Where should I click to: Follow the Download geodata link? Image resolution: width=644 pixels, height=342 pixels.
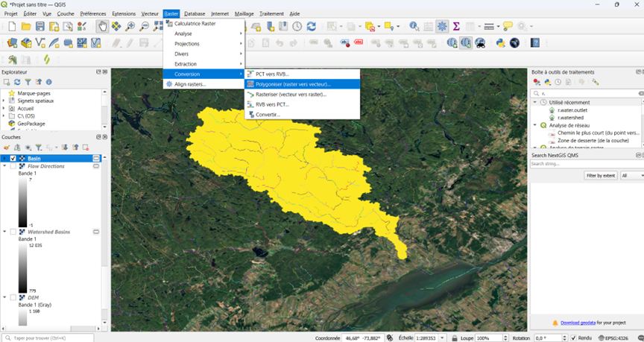point(577,323)
